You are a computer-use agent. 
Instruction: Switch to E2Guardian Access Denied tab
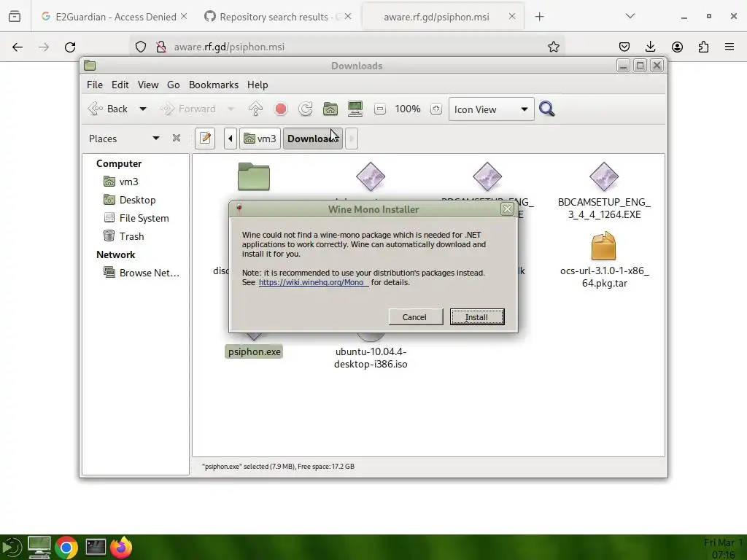(x=116, y=17)
